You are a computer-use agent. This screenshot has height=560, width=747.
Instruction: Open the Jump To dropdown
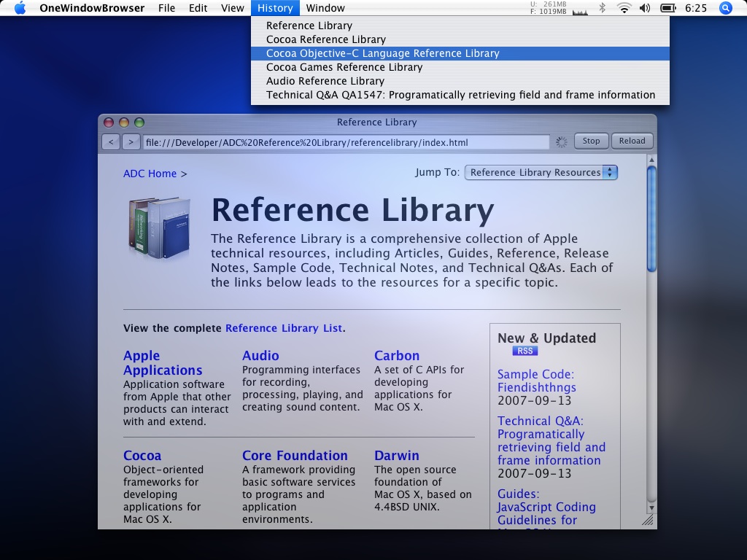541,172
